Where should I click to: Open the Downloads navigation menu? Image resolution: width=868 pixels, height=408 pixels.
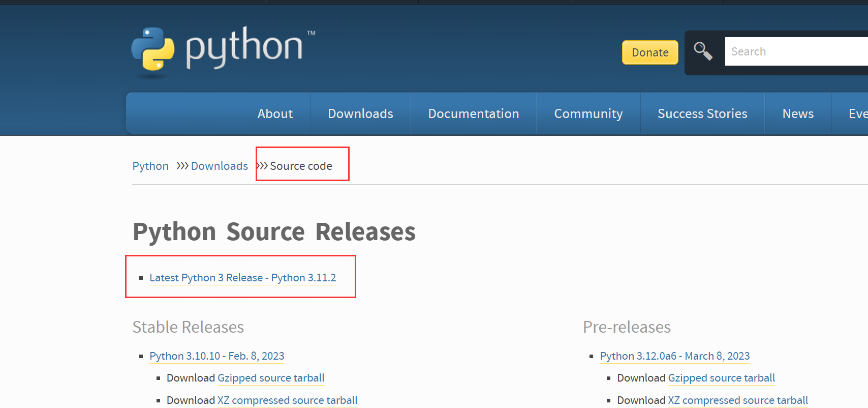(x=360, y=113)
